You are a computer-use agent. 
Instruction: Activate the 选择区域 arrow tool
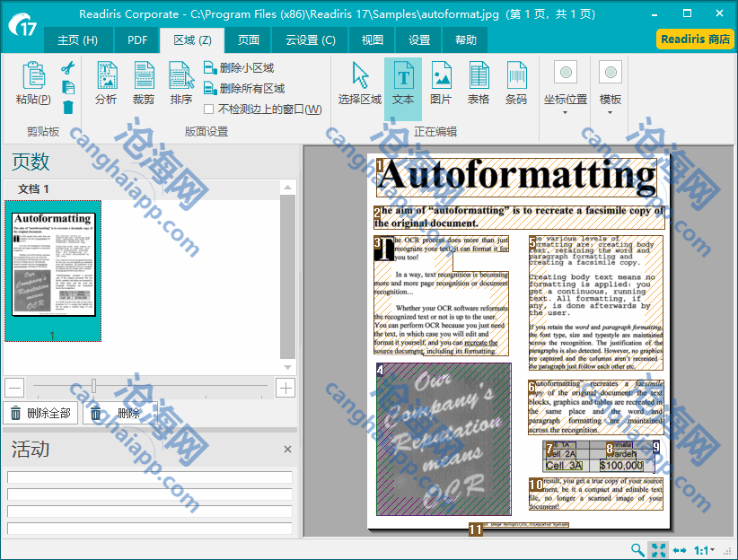coord(360,83)
